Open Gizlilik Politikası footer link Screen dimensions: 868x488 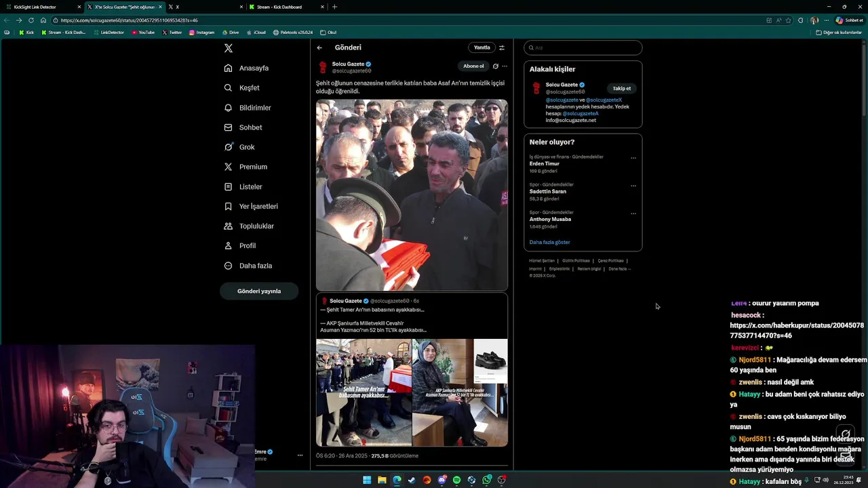pos(576,261)
